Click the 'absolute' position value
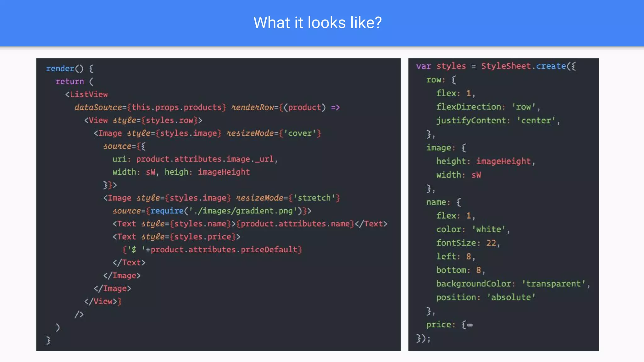 point(511,297)
